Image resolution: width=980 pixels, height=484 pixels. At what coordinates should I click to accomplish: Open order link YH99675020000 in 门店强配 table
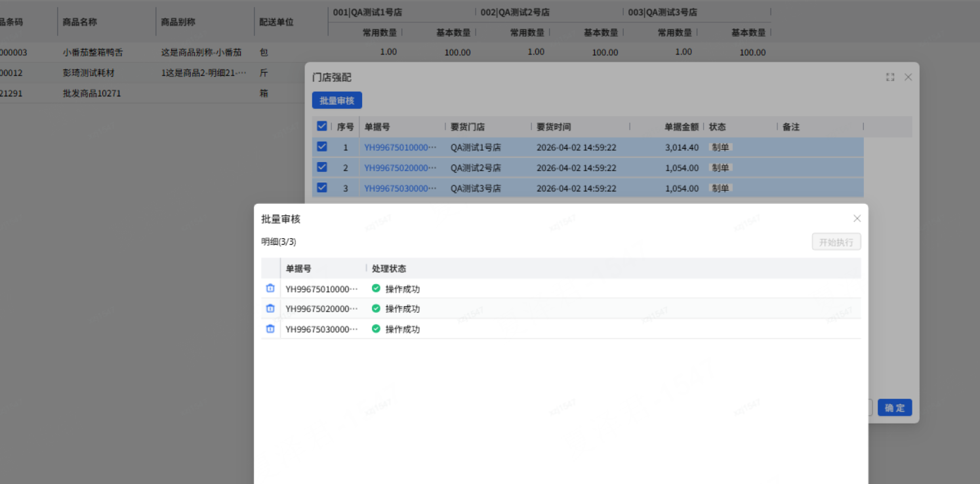pos(400,168)
